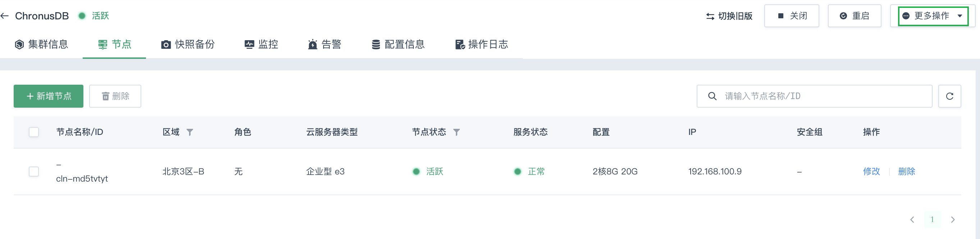
Task: Open 快照备份 tab with camera icon
Action: (188, 44)
